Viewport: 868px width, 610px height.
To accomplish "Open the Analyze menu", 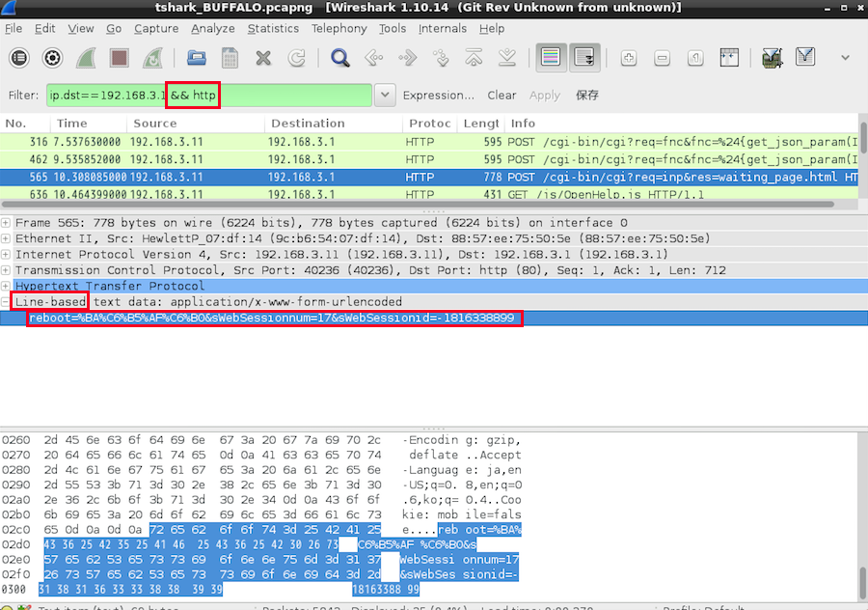I will pyautogui.click(x=213, y=28).
